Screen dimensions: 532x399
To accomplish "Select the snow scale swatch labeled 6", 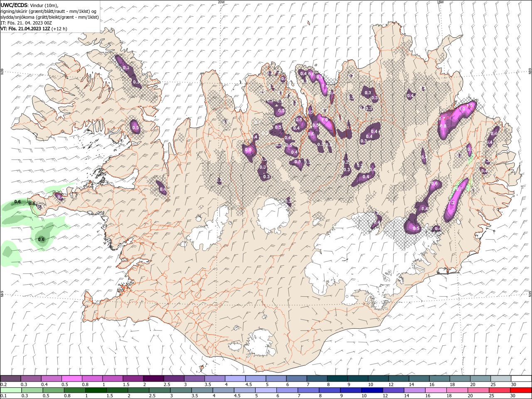I will [296, 379].
